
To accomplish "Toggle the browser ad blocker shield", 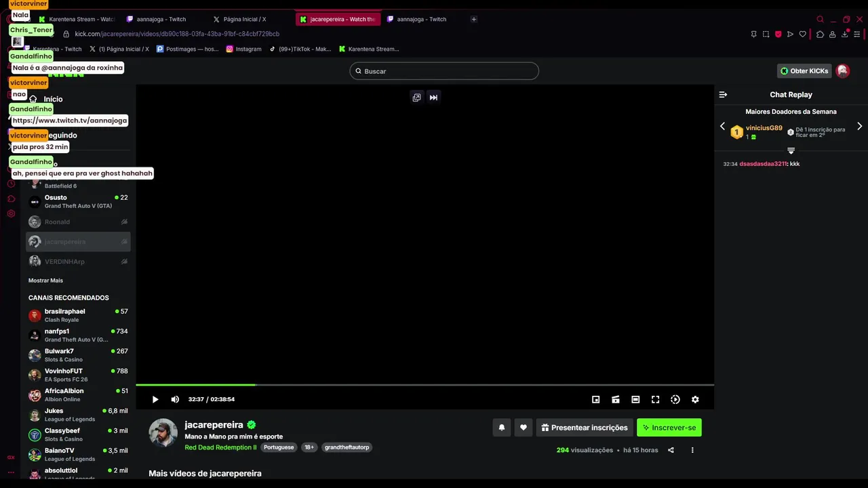I will pyautogui.click(x=778, y=34).
